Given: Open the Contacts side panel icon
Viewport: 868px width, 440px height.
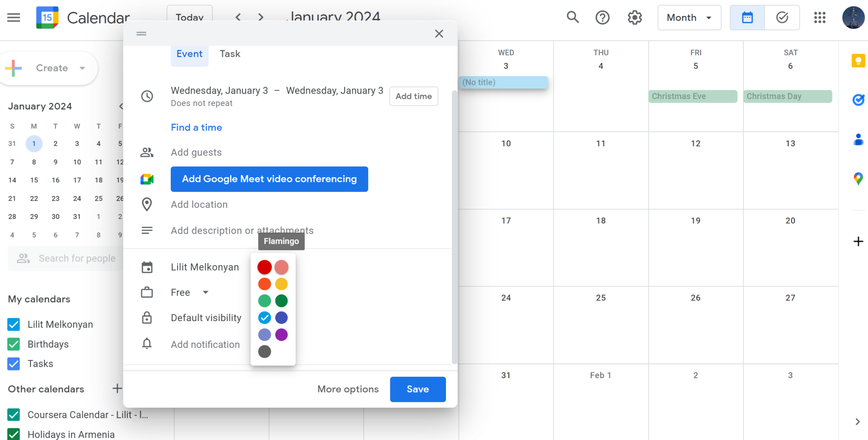Looking at the screenshot, I should coord(858,139).
